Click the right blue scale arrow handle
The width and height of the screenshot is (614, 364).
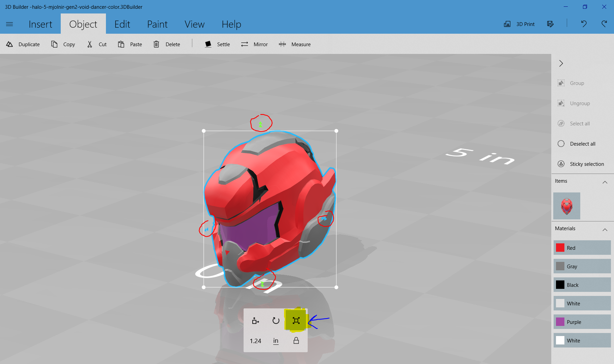[x=324, y=219]
